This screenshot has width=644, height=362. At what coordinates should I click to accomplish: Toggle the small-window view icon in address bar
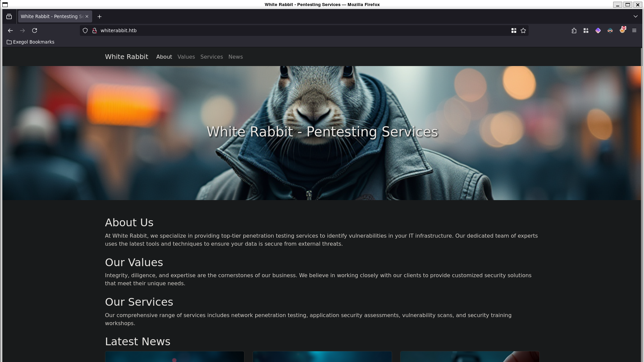(x=514, y=31)
